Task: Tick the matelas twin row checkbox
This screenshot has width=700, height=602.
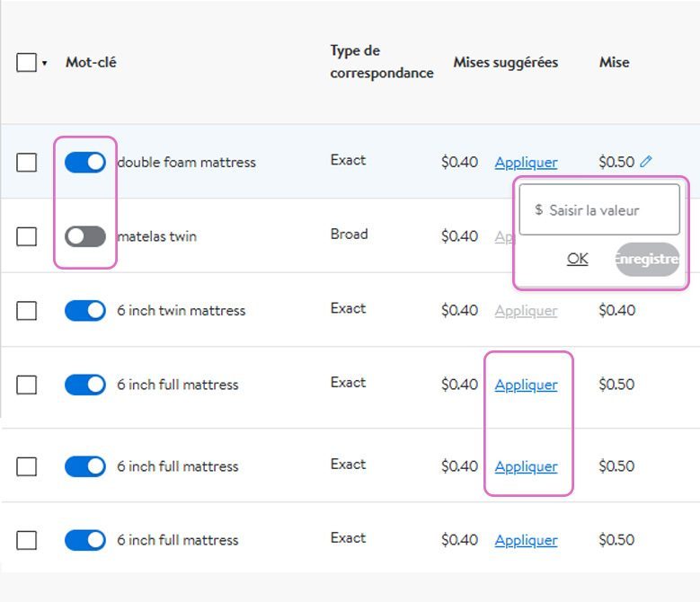Action: [27, 236]
